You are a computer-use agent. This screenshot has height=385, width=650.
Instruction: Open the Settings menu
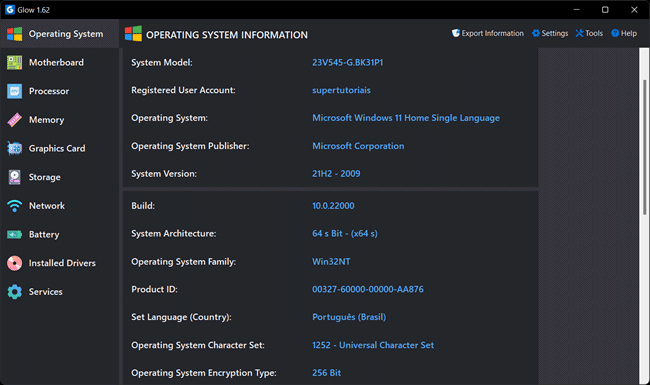click(550, 33)
